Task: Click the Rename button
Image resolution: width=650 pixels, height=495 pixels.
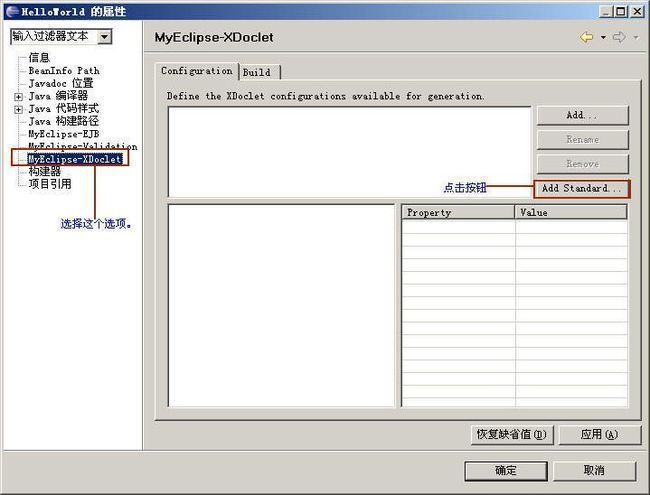Action: pyautogui.click(x=582, y=140)
